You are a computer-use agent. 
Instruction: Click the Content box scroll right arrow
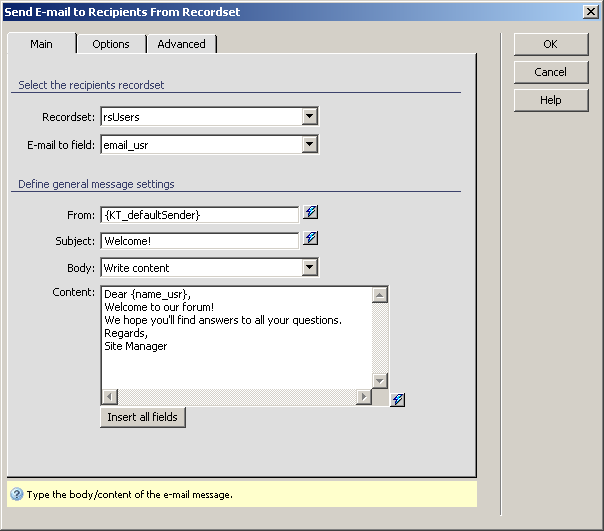(363, 397)
